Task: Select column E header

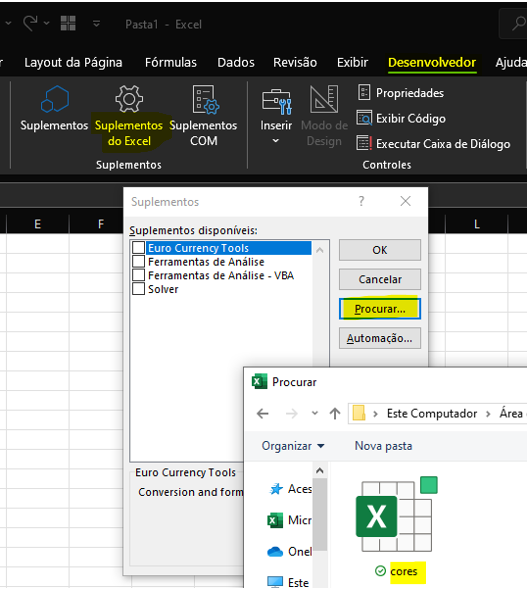Action: point(38,224)
